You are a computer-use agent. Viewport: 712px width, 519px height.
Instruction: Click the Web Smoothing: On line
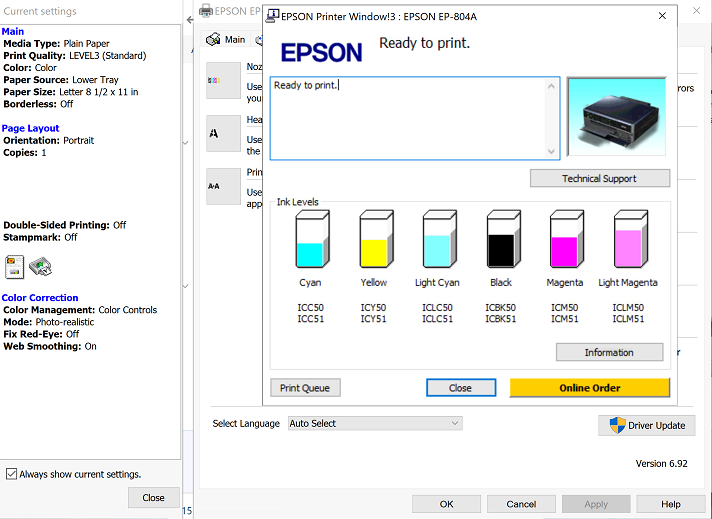[x=50, y=346]
